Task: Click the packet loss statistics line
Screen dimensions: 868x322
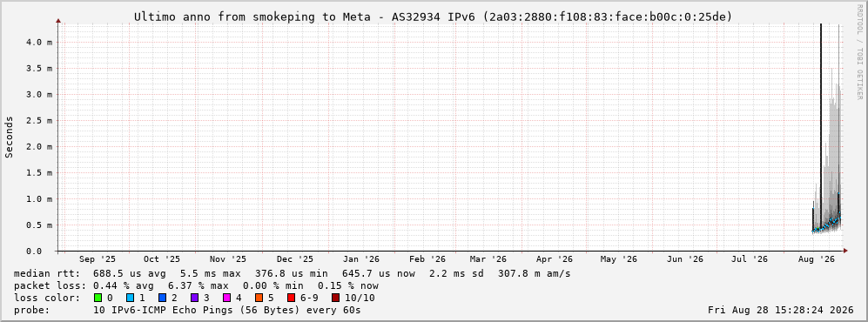Action: [x=197, y=286]
